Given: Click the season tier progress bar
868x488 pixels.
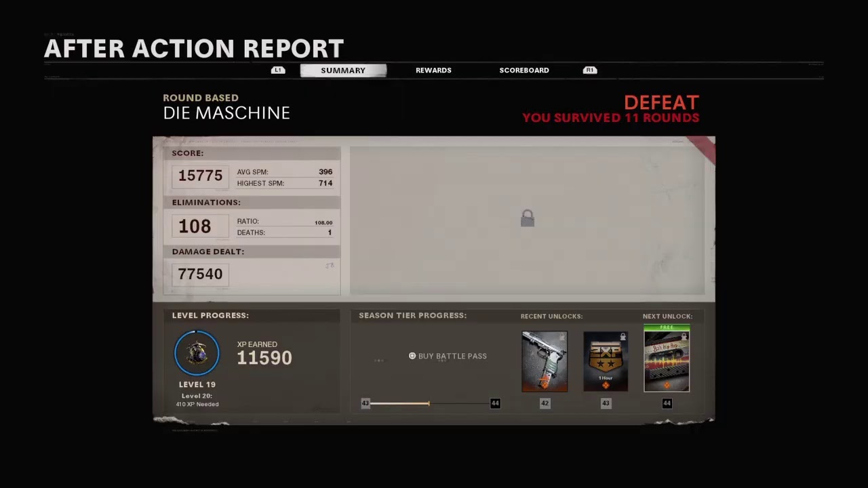Looking at the screenshot, I should [x=430, y=403].
